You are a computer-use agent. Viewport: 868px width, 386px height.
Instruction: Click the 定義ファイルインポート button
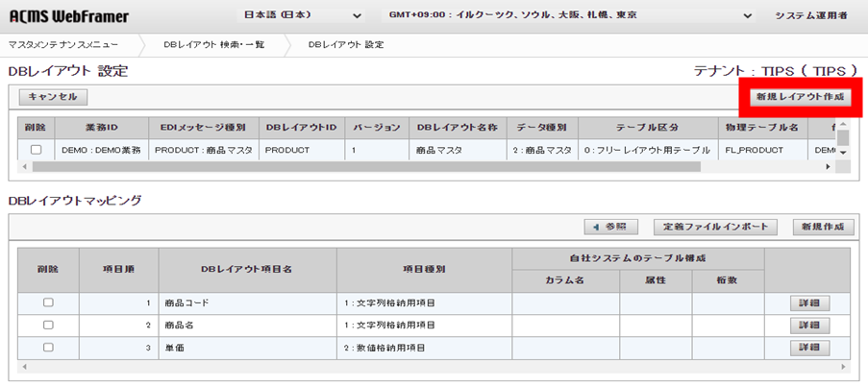click(x=716, y=227)
